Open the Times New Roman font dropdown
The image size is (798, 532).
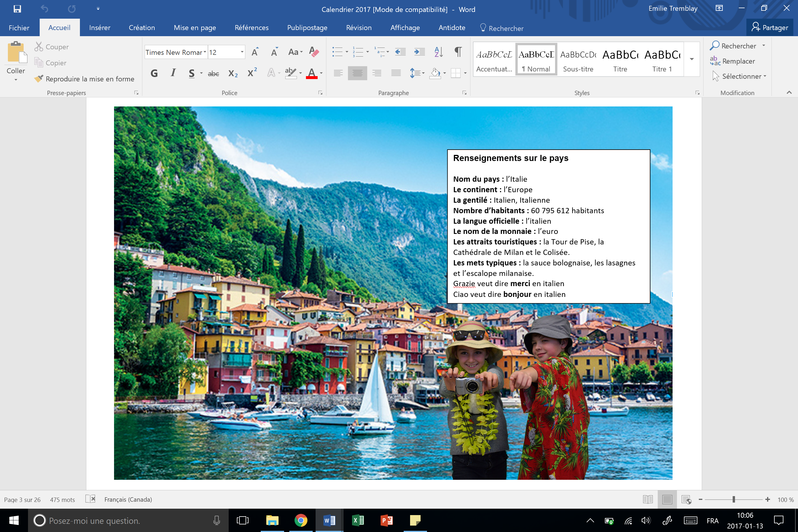tap(205, 52)
